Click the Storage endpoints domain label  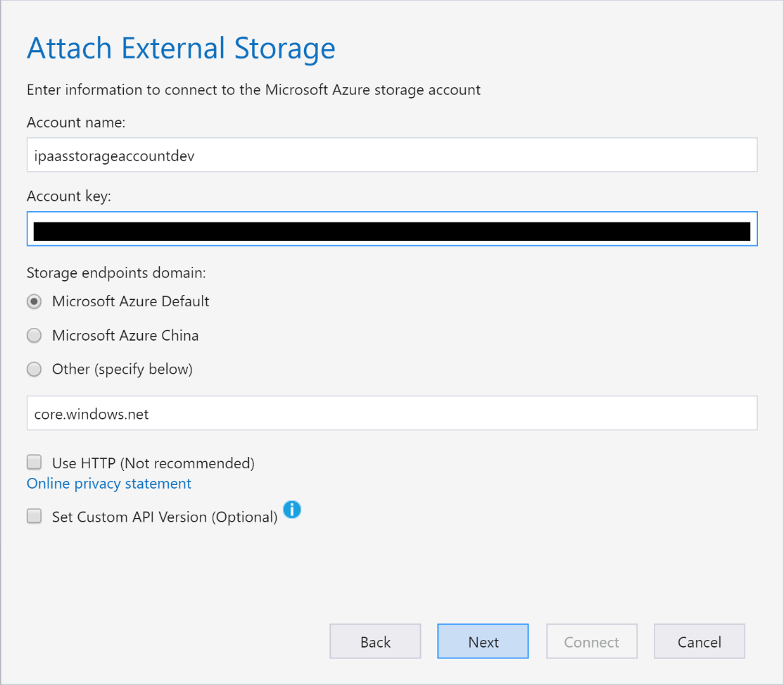[x=117, y=273]
